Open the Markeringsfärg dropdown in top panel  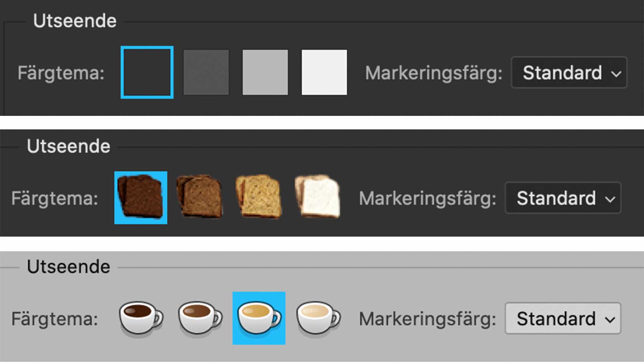point(569,73)
